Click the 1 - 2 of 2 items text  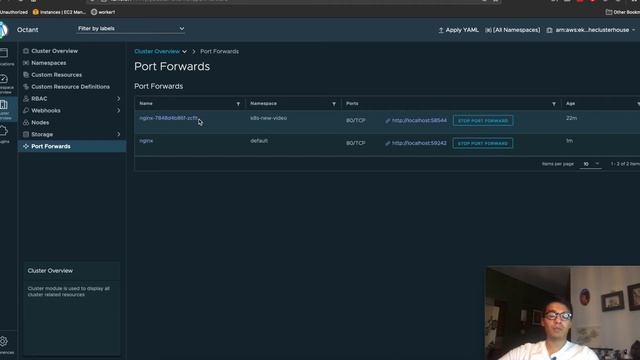coord(625,164)
